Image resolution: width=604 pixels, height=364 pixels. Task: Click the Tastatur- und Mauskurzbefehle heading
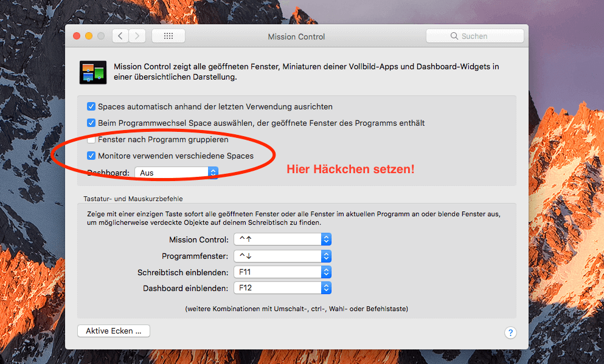tap(133, 199)
